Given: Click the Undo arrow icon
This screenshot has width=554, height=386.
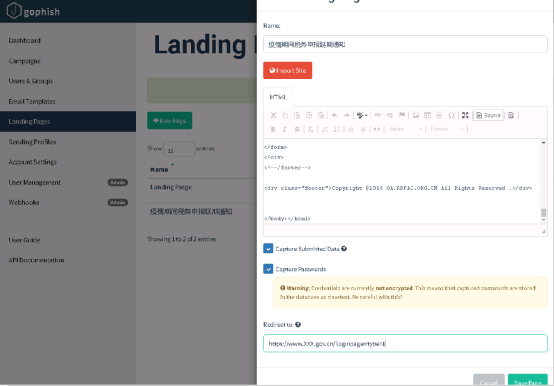Looking at the screenshot, I should click(335, 115).
